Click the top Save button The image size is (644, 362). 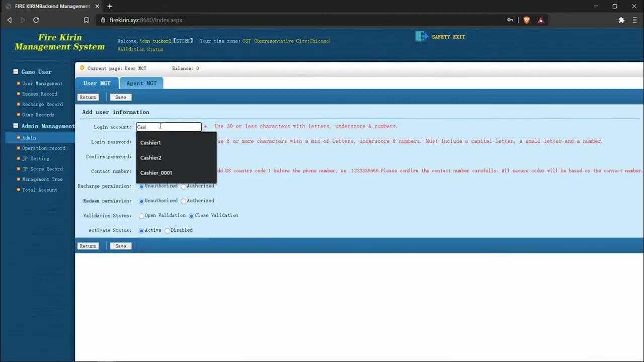pyautogui.click(x=121, y=97)
